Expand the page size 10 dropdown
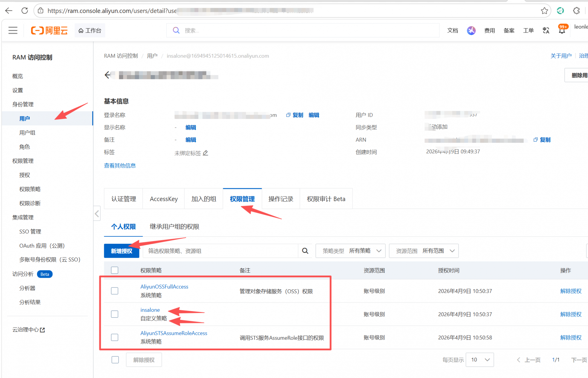The image size is (588, 378). point(480,360)
